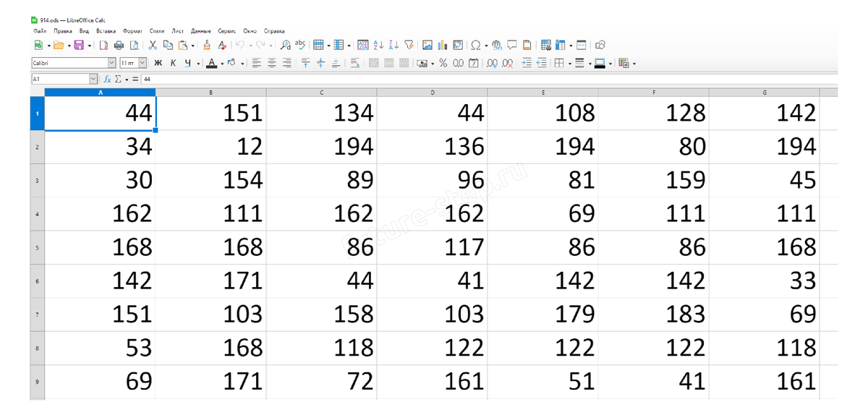Insert a pivot table
This screenshot has width=868, height=415.
pyautogui.click(x=458, y=45)
